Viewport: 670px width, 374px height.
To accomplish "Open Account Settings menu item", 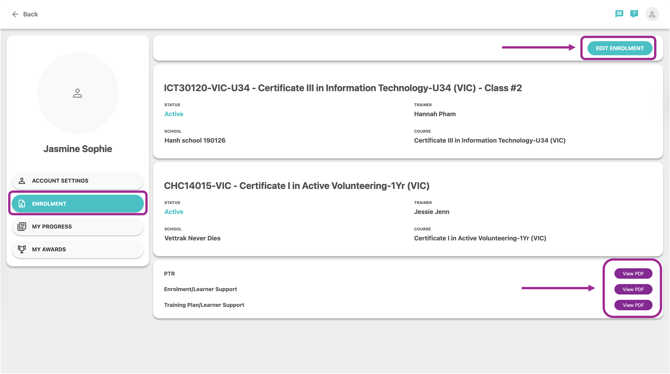I will (78, 181).
